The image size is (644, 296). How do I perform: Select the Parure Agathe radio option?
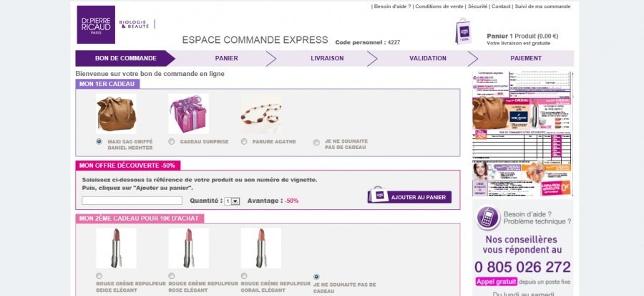click(244, 141)
